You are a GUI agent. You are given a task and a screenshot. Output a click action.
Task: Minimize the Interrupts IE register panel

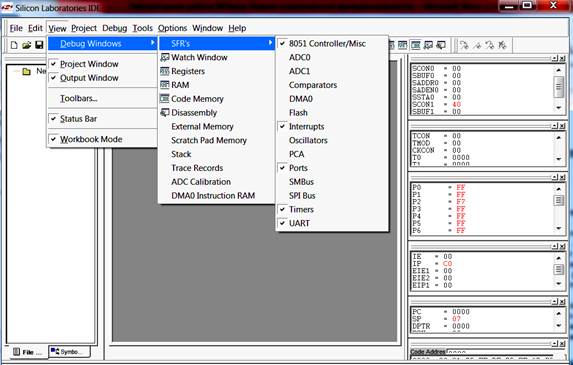555,246
